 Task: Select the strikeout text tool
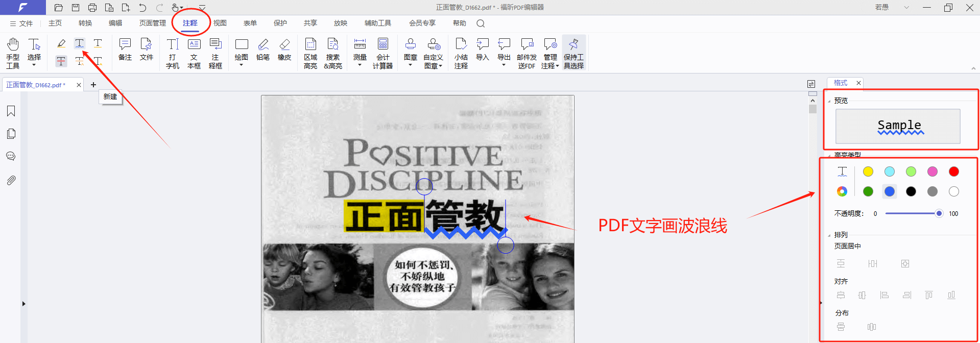click(61, 61)
